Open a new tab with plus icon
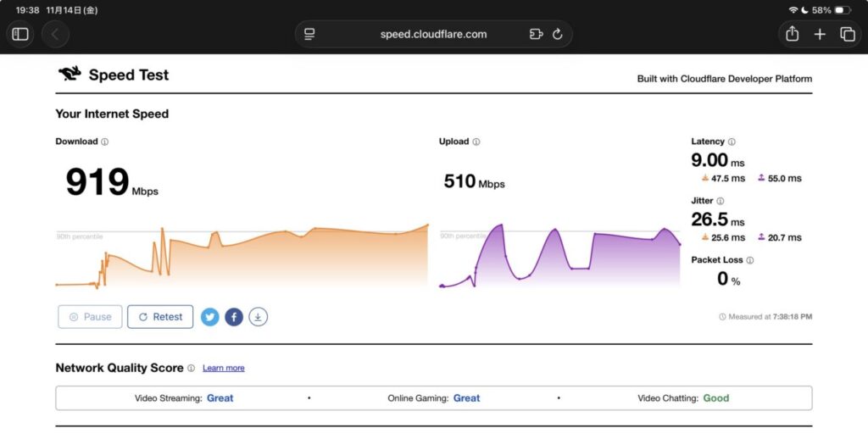Image resolution: width=868 pixels, height=439 pixels. click(820, 34)
